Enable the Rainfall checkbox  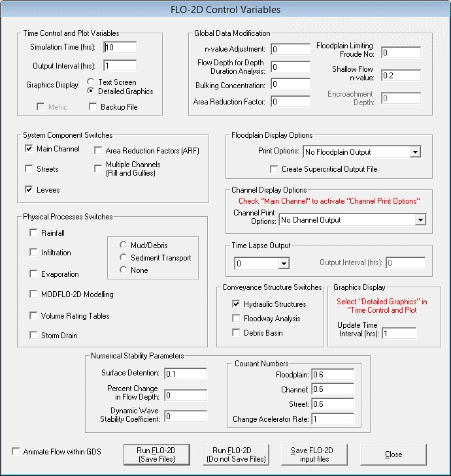34,233
